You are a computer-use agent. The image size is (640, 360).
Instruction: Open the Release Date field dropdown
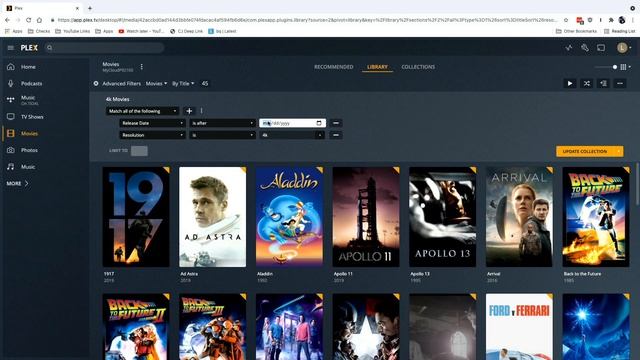(152, 123)
